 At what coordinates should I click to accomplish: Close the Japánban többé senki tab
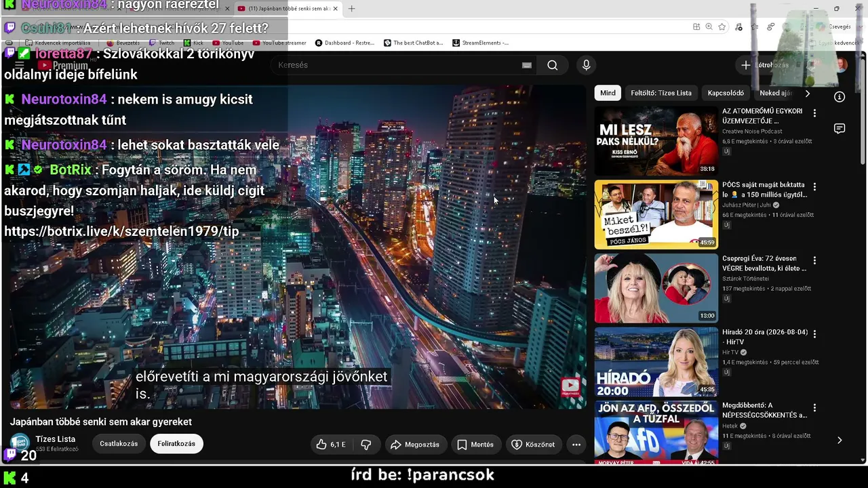[335, 9]
